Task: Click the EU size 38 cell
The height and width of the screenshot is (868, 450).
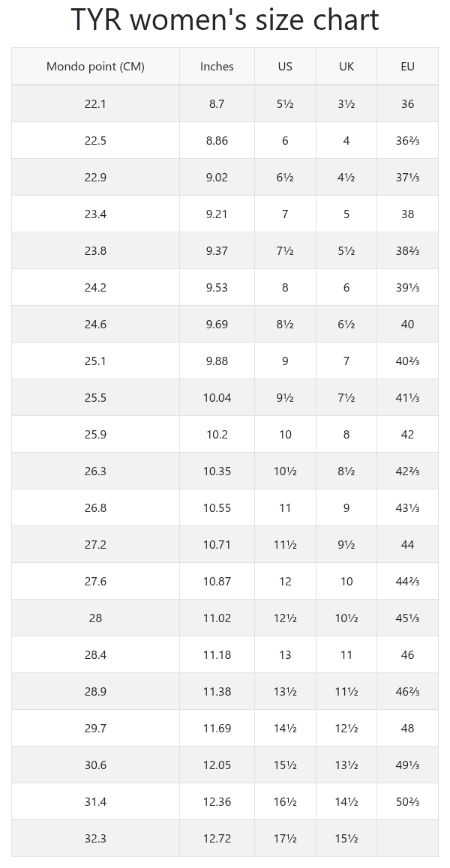Action: 407,214
